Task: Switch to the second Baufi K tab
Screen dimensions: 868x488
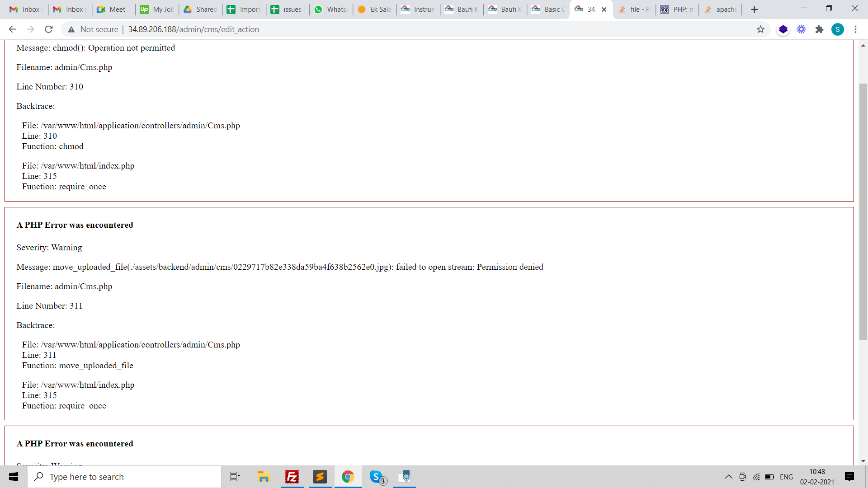Action: pyautogui.click(x=505, y=9)
